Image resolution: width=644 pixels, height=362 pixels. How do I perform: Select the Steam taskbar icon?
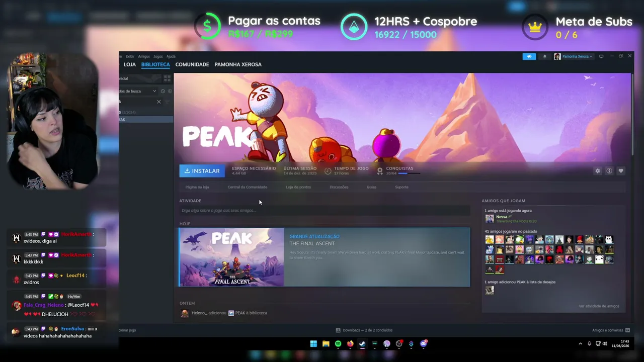click(362, 344)
